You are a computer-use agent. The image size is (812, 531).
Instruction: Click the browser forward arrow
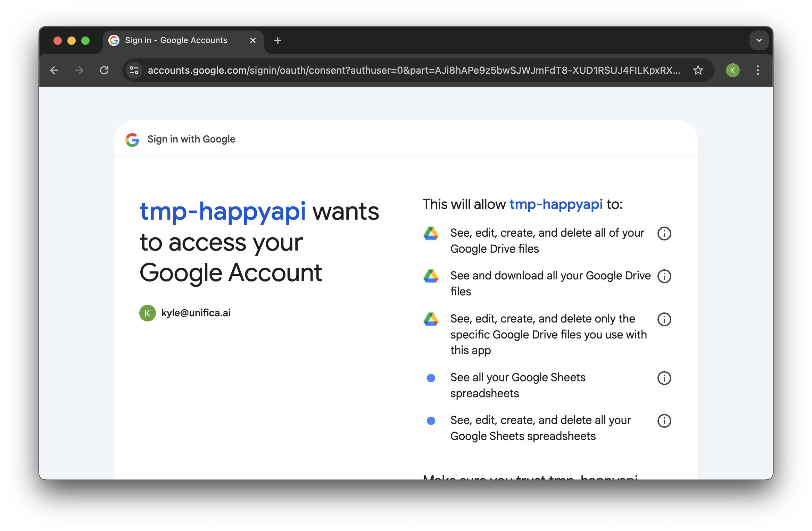(x=79, y=71)
